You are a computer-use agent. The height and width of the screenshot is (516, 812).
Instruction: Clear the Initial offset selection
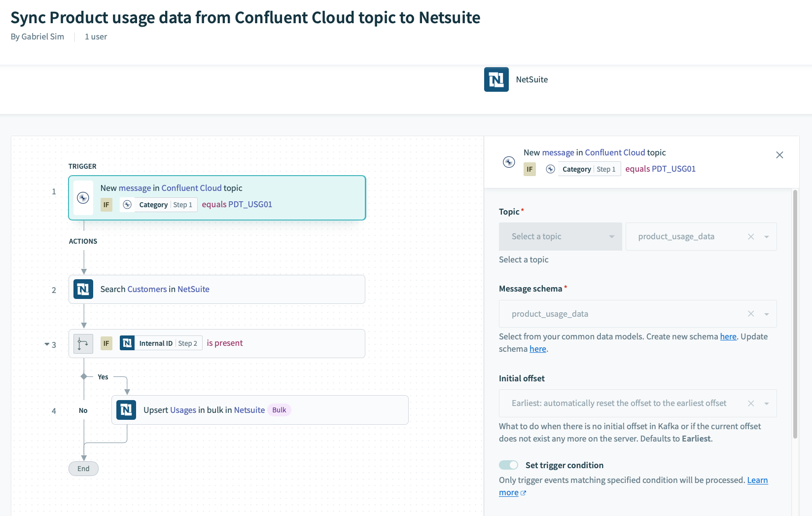tap(751, 404)
